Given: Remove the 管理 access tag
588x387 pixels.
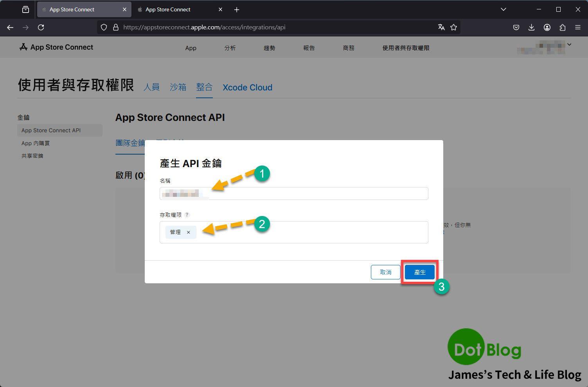Looking at the screenshot, I should [188, 232].
